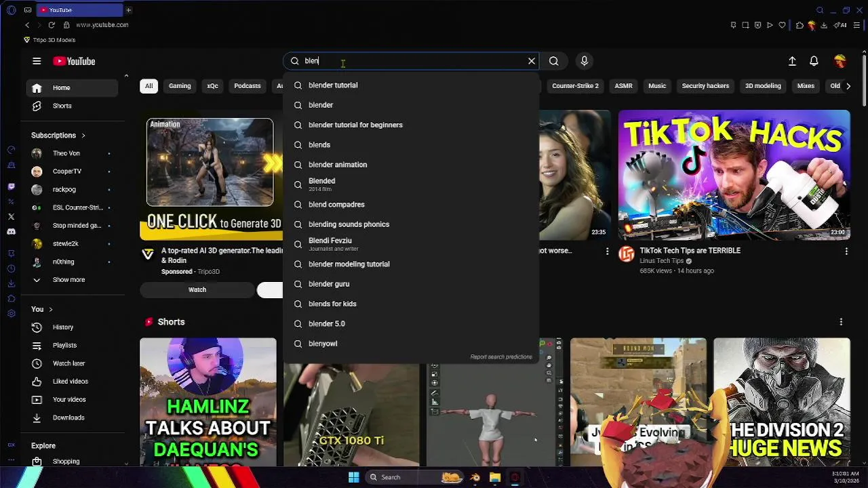Submit search with the magnifier button
This screenshot has height=488, width=868.
coord(554,61)
